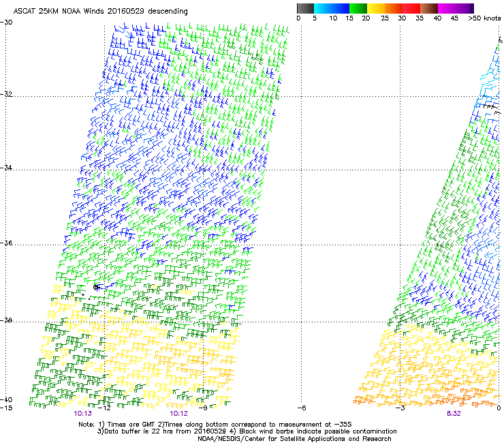The width and height of the screenshot is (504, 443).
Task: Click the '25' legend tick label
Action: point(385,18)
